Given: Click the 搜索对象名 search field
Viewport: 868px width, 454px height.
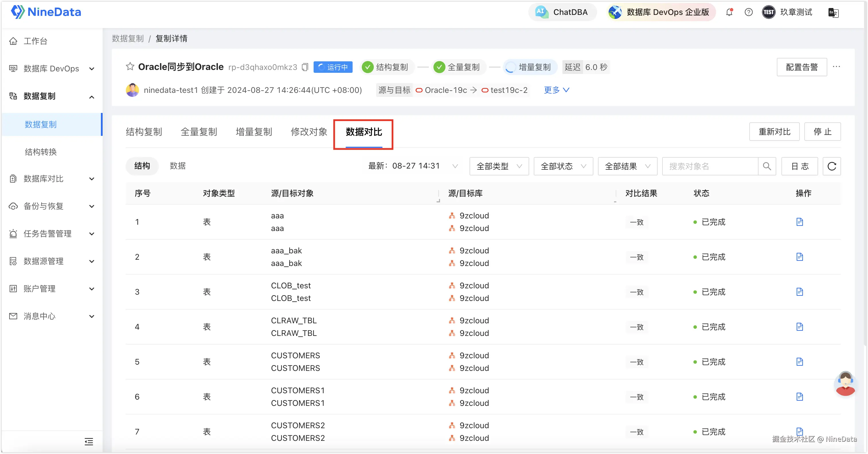Looking at the screenshot, I should pyautogui.click(x=710, y=166).
